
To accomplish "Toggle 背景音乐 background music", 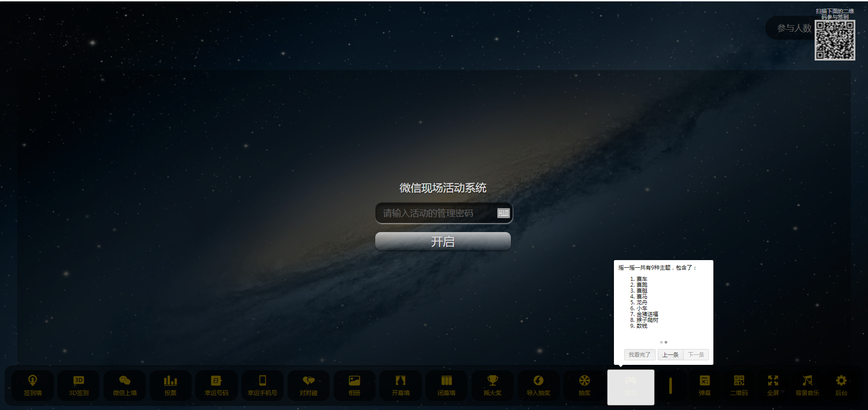I will [807, 385].
